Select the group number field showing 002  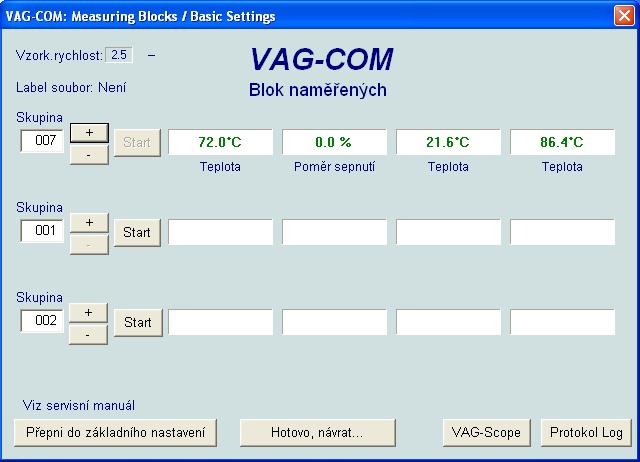coord(42,321)
